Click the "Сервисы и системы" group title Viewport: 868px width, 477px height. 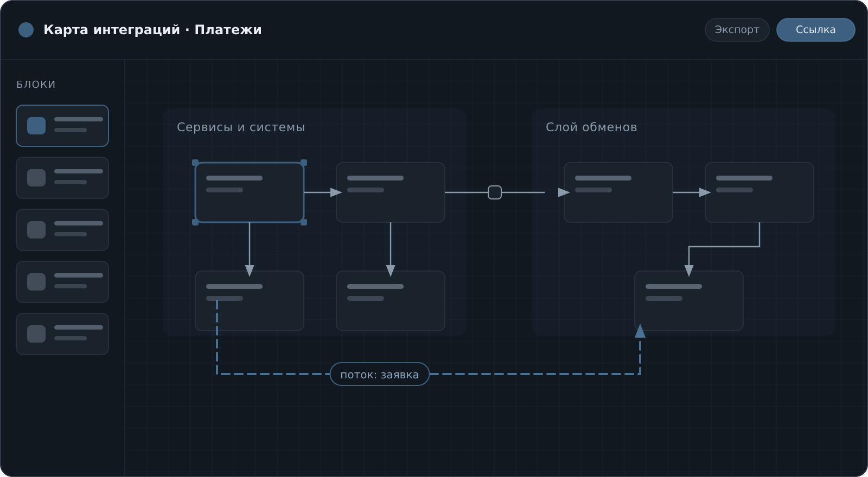[241, 127]
